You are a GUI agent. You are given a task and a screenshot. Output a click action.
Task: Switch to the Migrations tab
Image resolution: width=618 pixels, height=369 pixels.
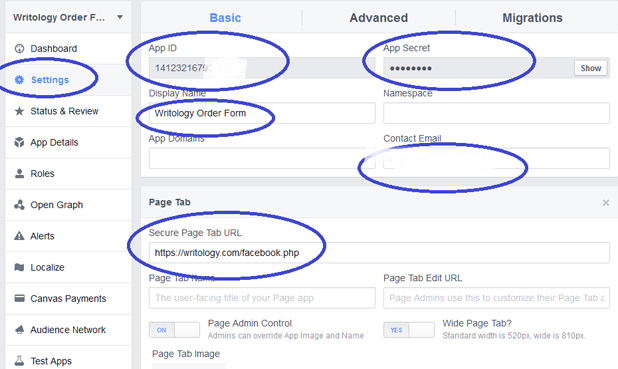click(532, 18)
